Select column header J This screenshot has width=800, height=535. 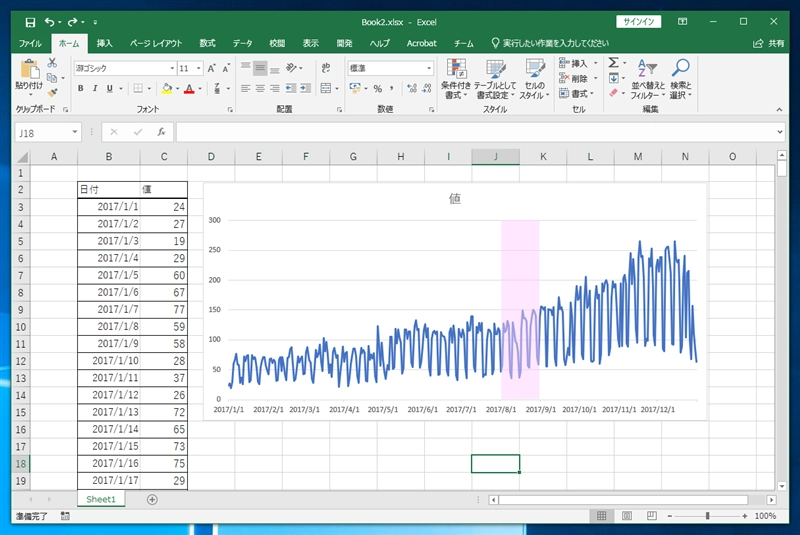[x=495, y=157]
